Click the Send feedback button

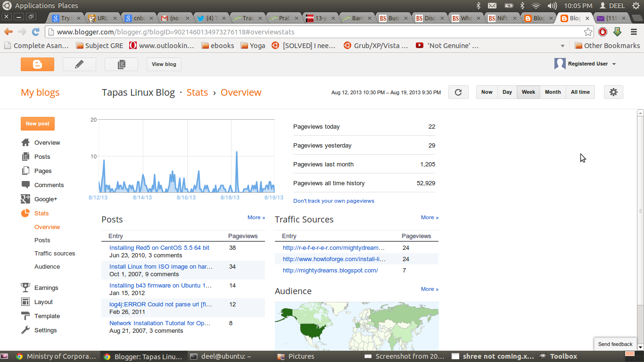(615, 344)
